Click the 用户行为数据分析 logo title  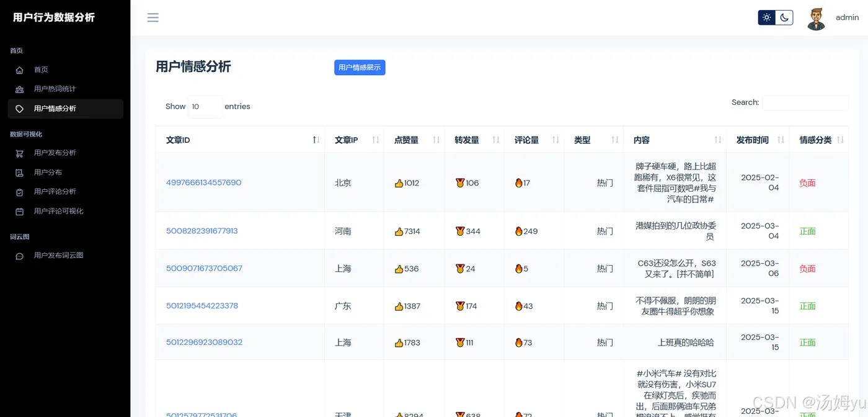(x=54, y=17)
